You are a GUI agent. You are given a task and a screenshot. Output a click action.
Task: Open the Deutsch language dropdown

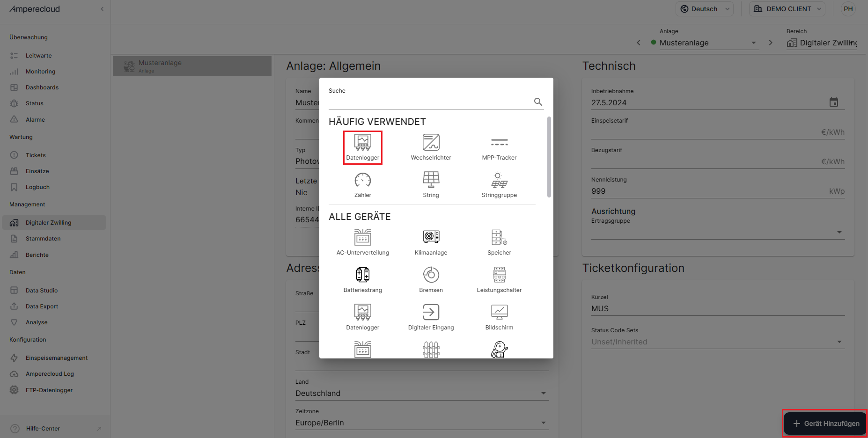coord(704,9)
